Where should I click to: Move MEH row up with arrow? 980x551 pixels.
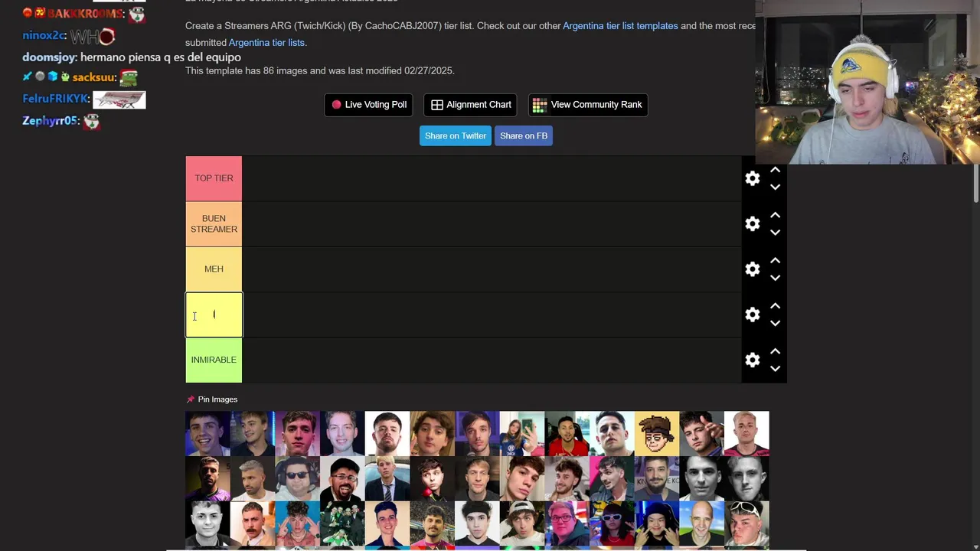pyautogui.click(x=775, y=260)
